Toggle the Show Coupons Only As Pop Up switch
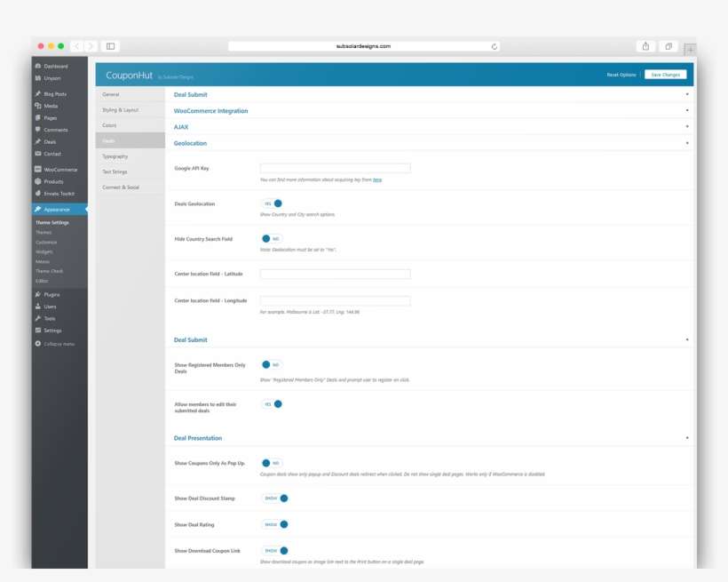Viewport: 728px width, 582px height. [272, 463]
